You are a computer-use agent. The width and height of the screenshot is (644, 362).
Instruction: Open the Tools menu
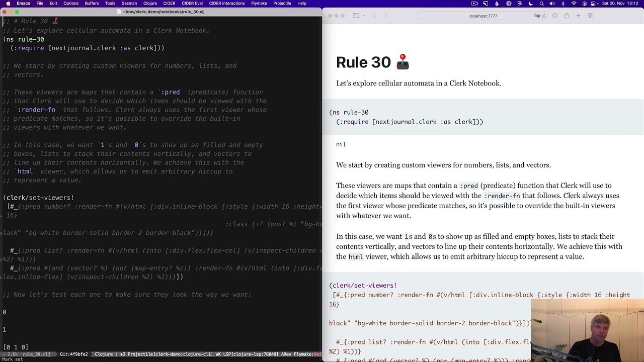coord(110,4)
